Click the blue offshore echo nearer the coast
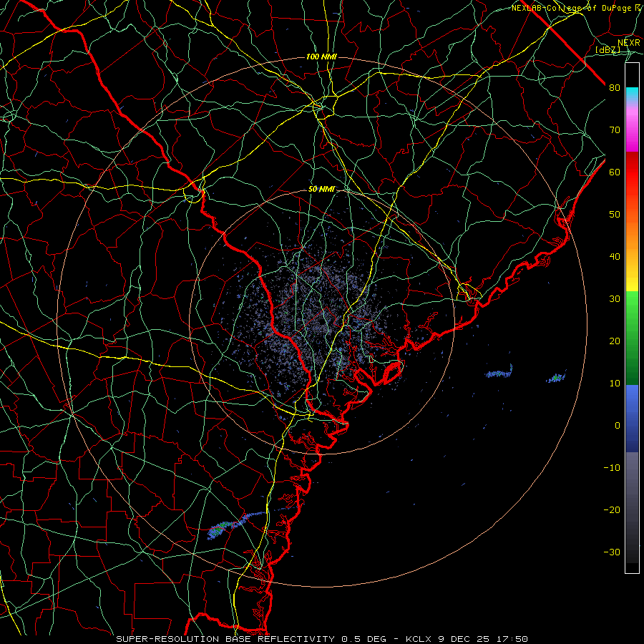 499,373
